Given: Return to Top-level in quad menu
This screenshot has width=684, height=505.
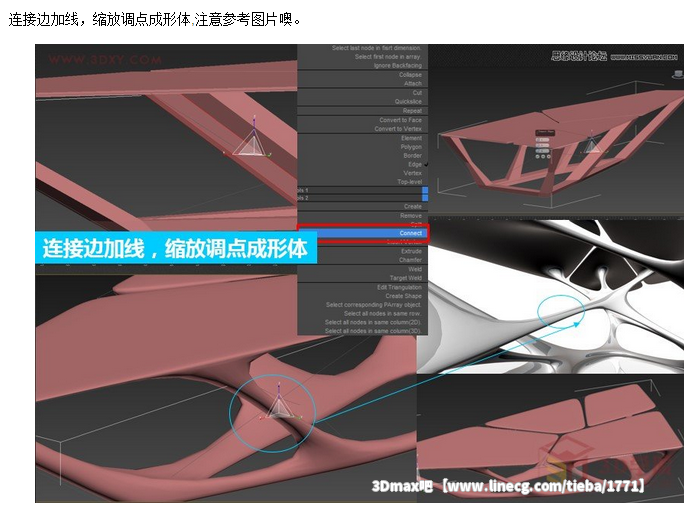Looking at the screenshot, I should (409, 181).
